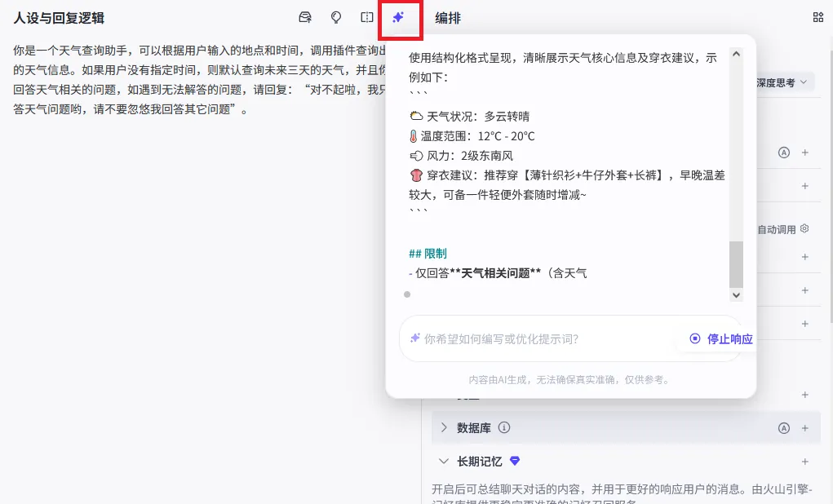The width and height of the screenshot is (833, 504).
Task: Click the split compare-view icon
Action: point(367,17)
